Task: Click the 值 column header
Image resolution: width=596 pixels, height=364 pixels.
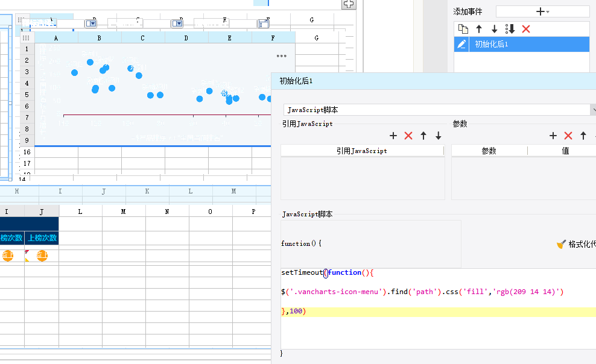Action: point(565,151)
